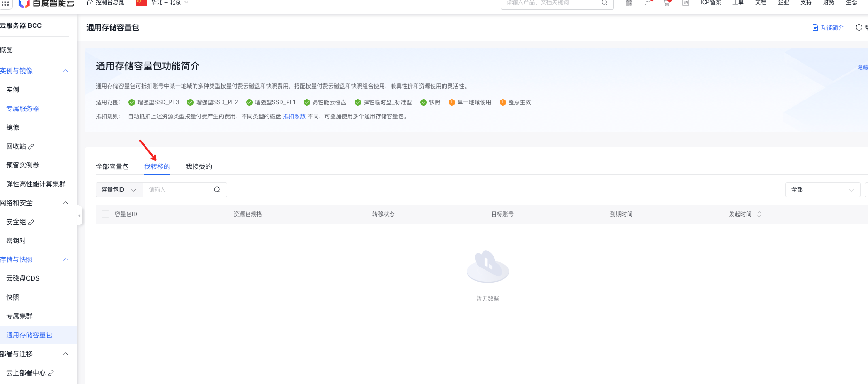Image resolution: width=868 pixels, height=384 pixels.
Task: Open the messages notification icon
Action: point(648,3)
